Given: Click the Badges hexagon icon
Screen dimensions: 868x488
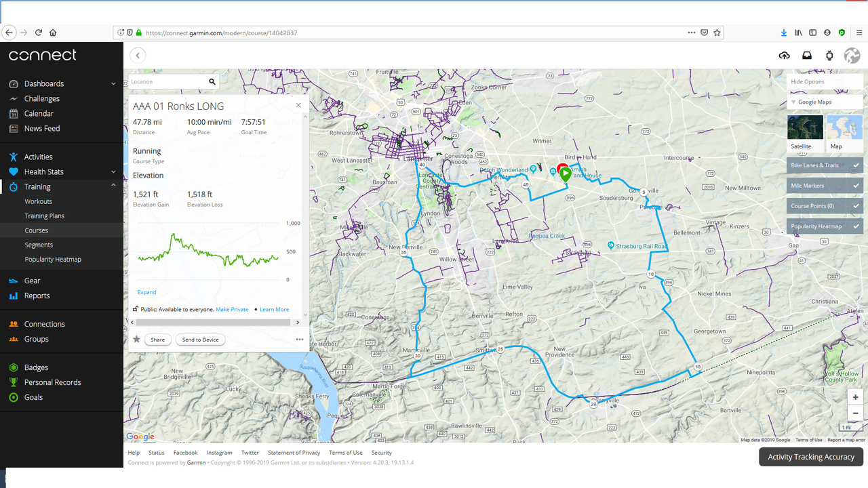Looking at the screenshot, I should click(14, 367).
